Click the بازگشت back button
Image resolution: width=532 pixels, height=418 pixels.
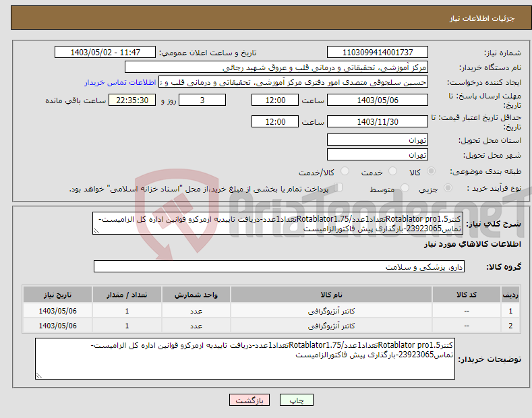249,400
